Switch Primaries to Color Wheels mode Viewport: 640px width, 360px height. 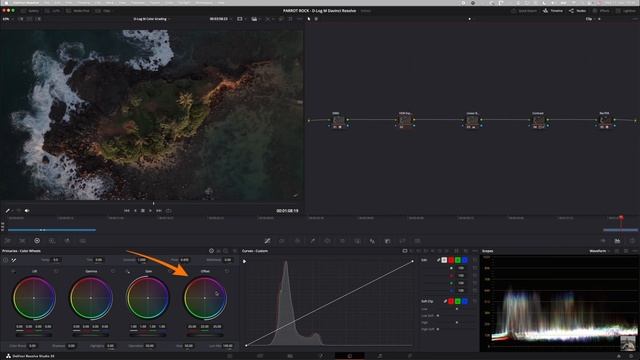click(211, 251)
